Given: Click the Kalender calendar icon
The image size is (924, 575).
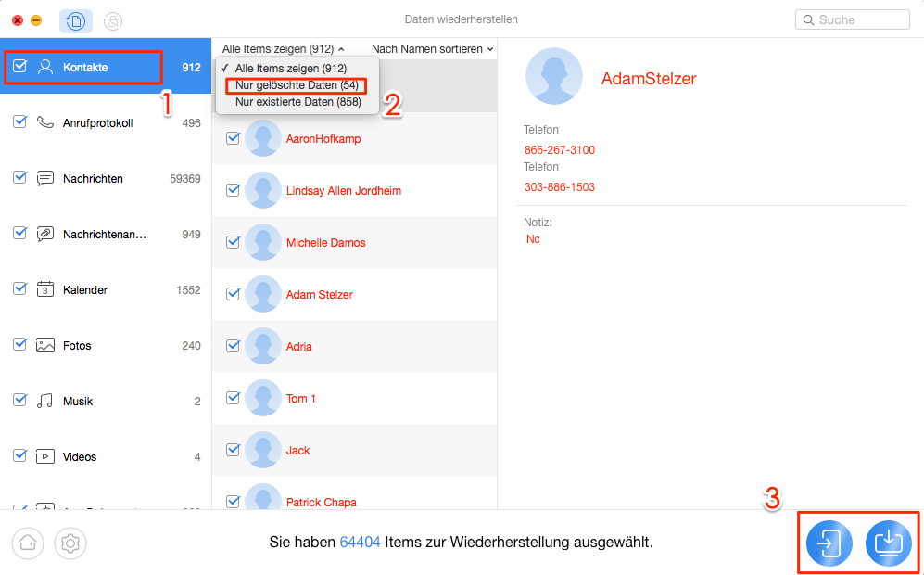Looking at the screenshot, I should (x=44, y=289).
